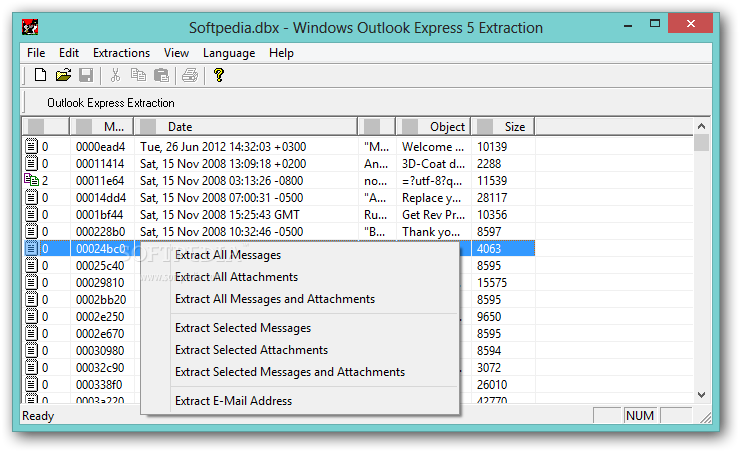
Task: Minimize the Softpedia.dbx window
Action: pos(628,26)
